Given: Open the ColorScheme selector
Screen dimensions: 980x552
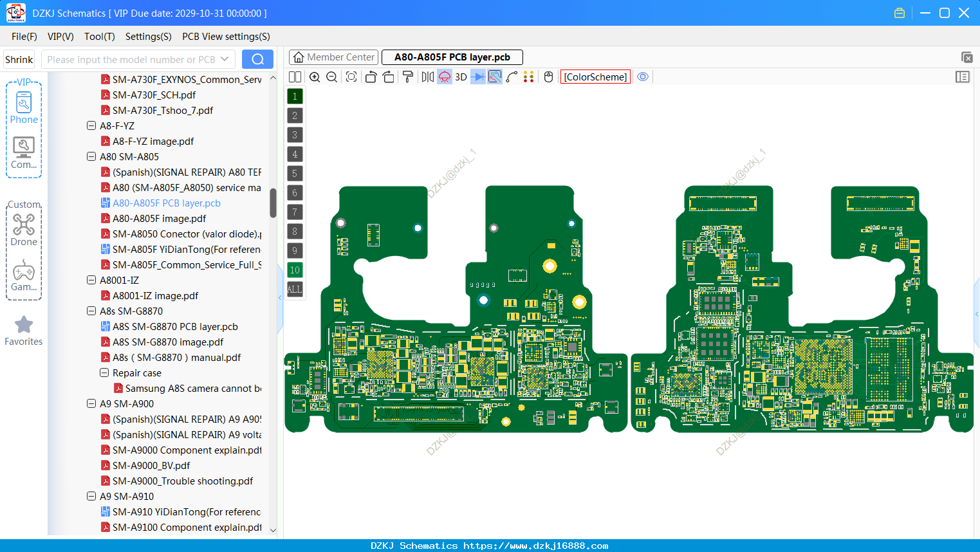Looking at the screenshot, I should 595,77.
